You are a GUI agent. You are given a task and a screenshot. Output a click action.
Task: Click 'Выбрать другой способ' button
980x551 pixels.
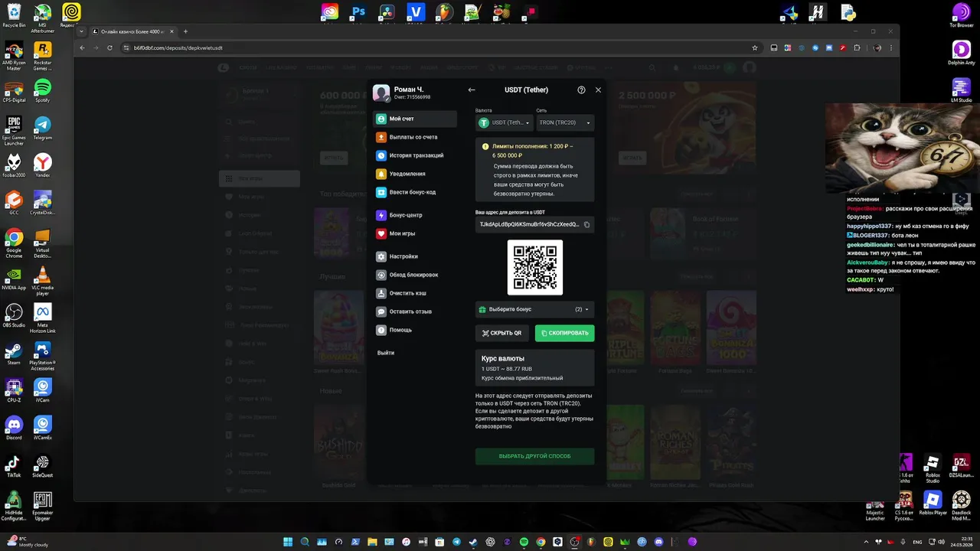pyautogui.click(x=534, y=456)
